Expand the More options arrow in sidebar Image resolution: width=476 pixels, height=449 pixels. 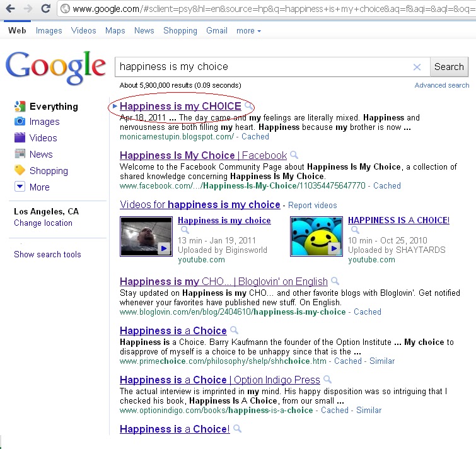(20, 187)
